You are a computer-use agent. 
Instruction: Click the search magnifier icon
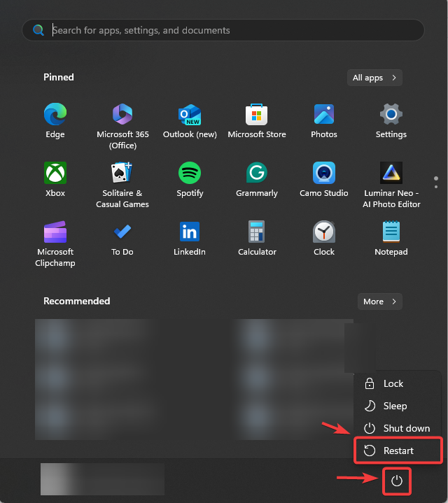click(x=38, y=30)
